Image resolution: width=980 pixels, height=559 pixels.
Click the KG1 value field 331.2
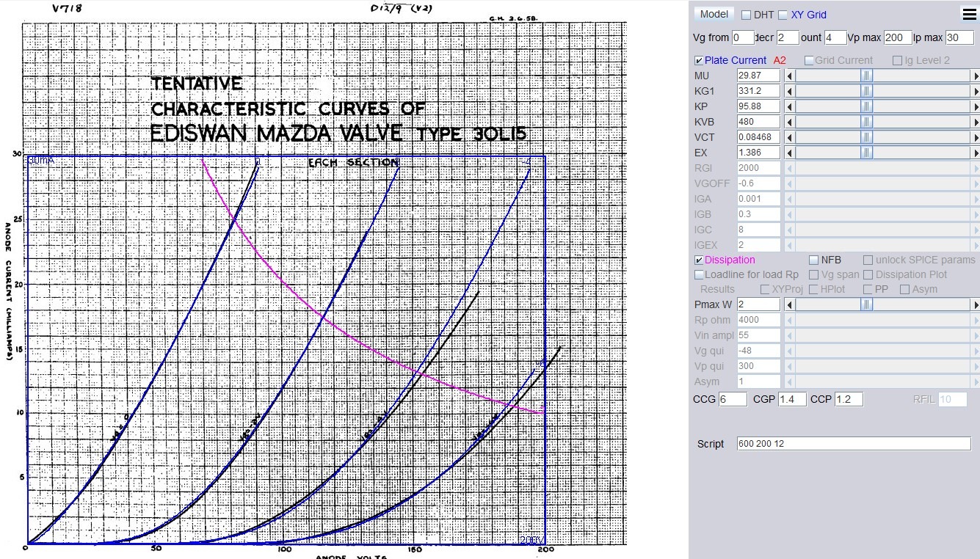(758, 91)
